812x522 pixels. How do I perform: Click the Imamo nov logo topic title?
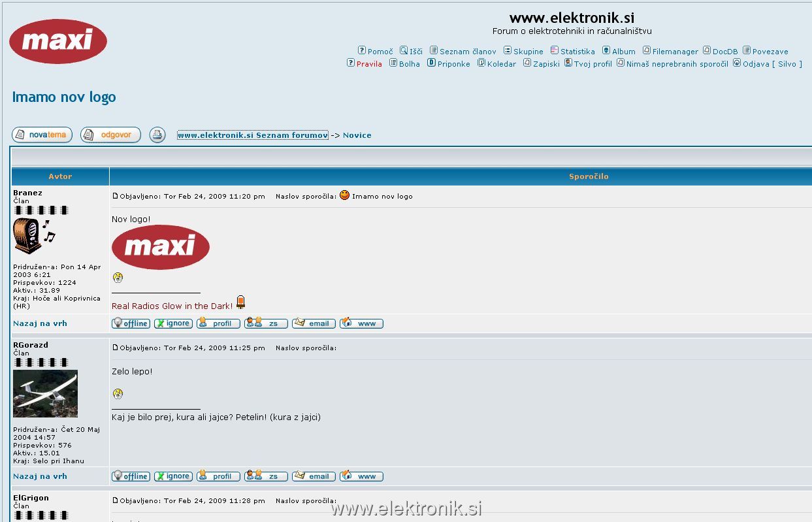[64, 97]
